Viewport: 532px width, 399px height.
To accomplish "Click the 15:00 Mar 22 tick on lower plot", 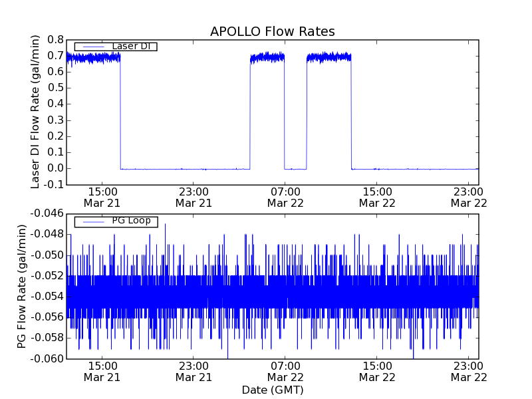I will 376,371.
